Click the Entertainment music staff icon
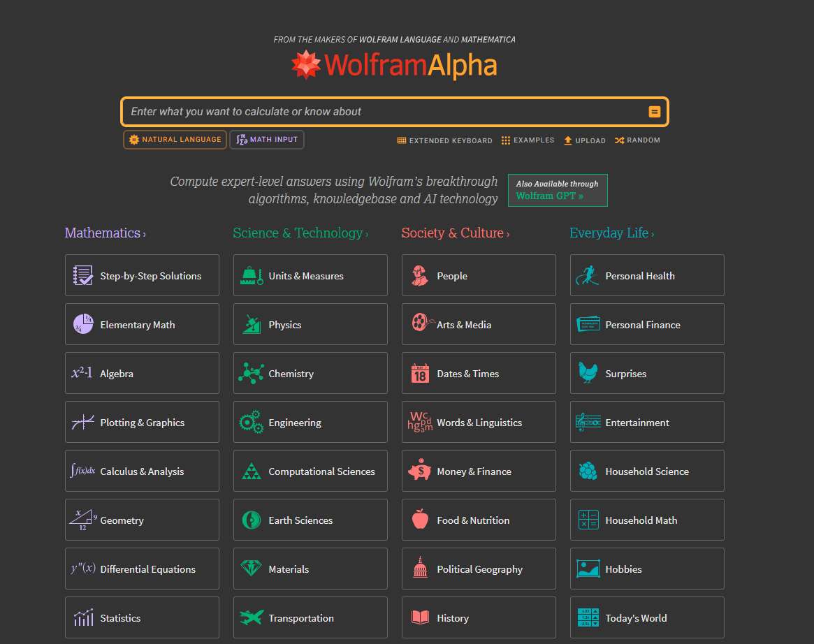 pyautogui.click(x=588, y=422)
